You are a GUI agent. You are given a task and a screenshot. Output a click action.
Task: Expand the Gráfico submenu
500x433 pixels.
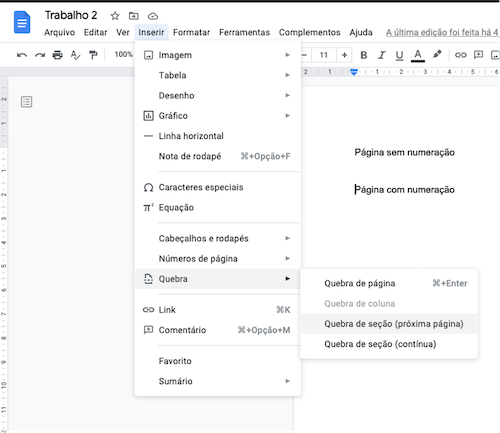pyautogui.click(x=218, y=116)
